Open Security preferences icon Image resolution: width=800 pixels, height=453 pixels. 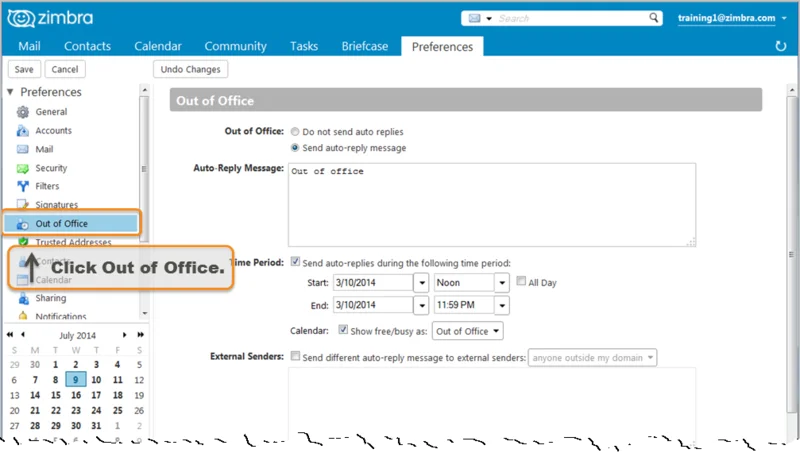click(23, 168)
